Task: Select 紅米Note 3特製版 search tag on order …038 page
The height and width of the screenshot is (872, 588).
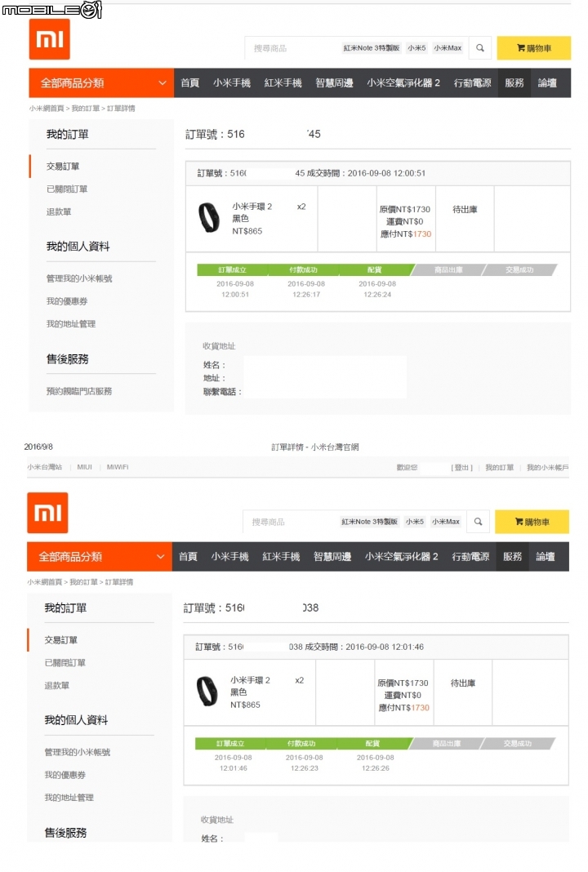Action: [369, 522]
